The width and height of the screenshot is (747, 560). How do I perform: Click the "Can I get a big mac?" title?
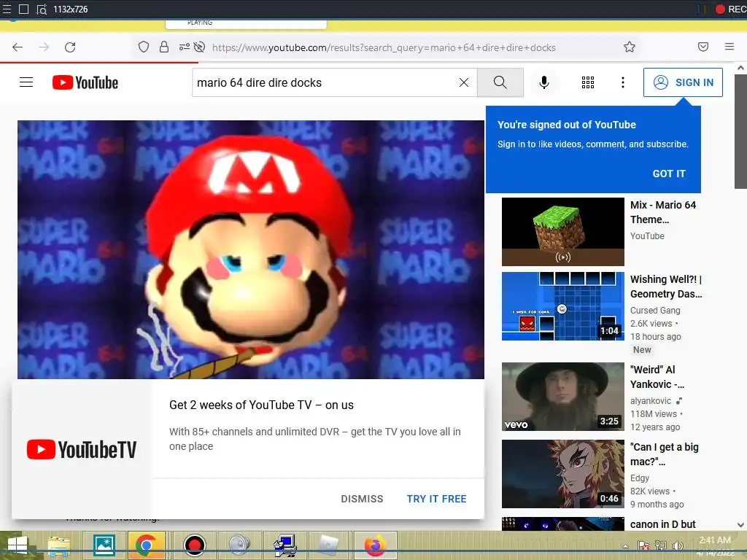[664, 454]
